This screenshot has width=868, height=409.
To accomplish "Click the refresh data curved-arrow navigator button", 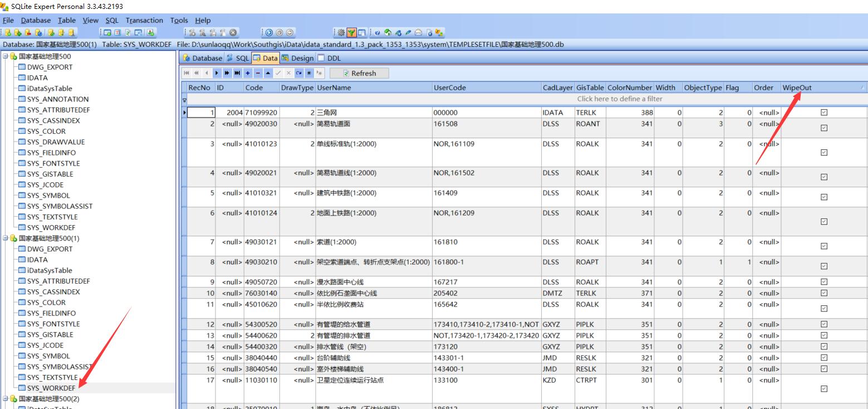I will (x=299, y=73).
